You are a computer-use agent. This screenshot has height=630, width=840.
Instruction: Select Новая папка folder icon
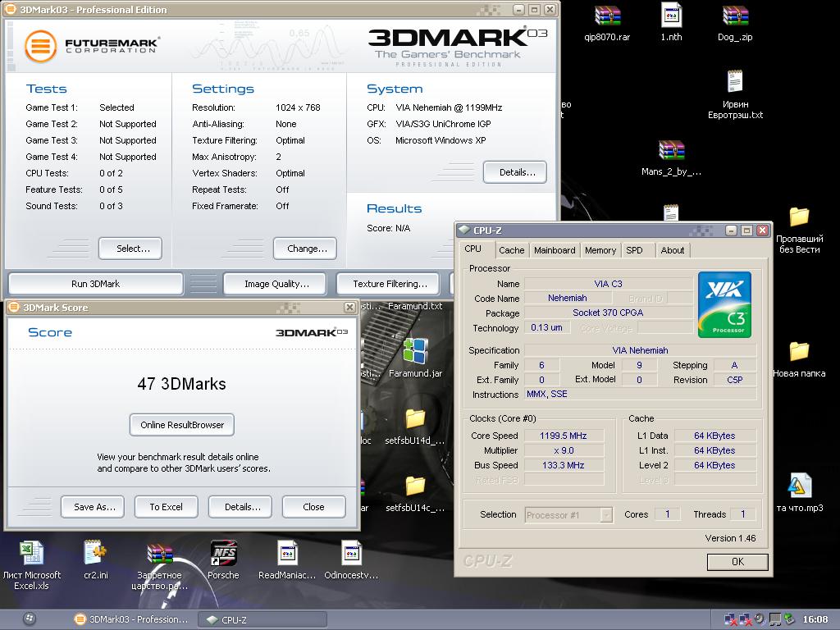(799, 351)
